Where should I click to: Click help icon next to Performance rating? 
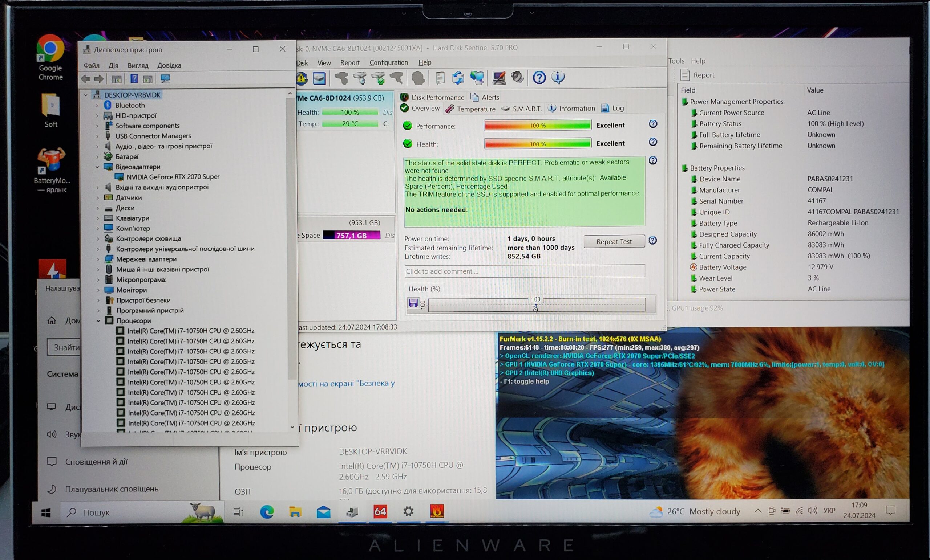pos(652,124)
